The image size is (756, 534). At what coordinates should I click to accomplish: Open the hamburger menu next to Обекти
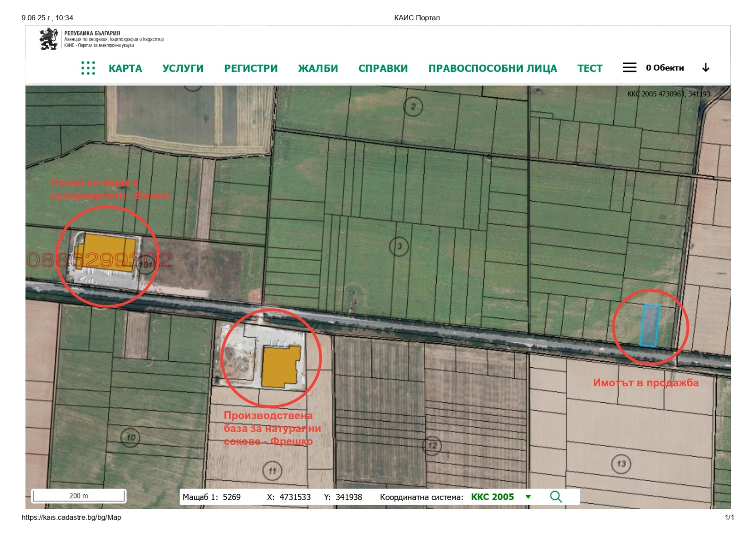point(629,68)
